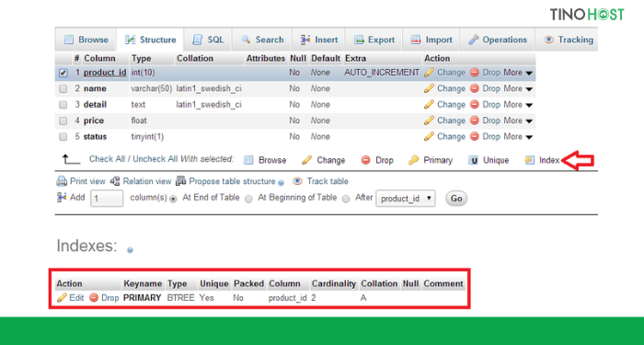Viewport: 644px width, 345px height.
Task: Click red Drop icon for product_id
Action: coord(475,73)
